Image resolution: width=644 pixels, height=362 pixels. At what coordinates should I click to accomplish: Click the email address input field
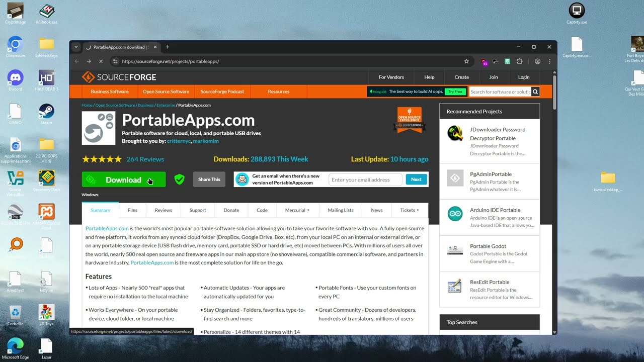pyautogui.click(x=366, y=179)
